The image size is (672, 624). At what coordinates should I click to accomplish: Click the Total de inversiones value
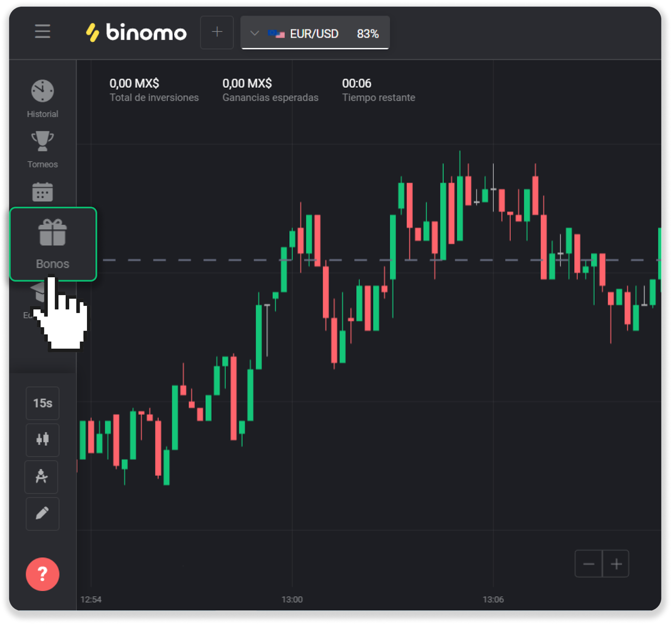[134, 84]
